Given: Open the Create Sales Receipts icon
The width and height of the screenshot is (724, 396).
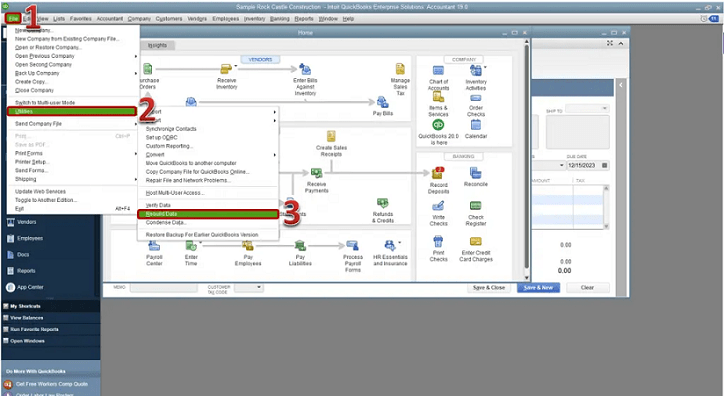Looking at the screenshot, I should (331, 137).
